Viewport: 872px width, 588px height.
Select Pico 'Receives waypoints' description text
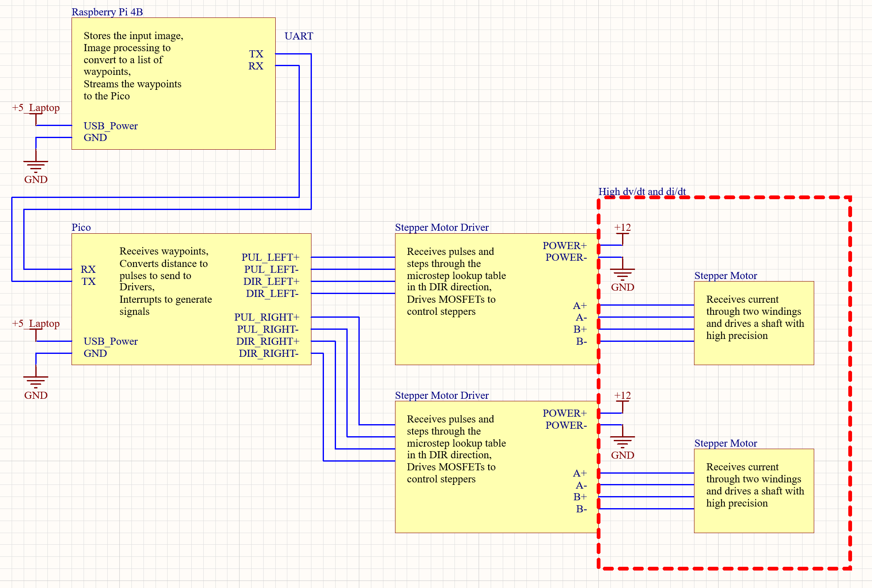(166, 281)
